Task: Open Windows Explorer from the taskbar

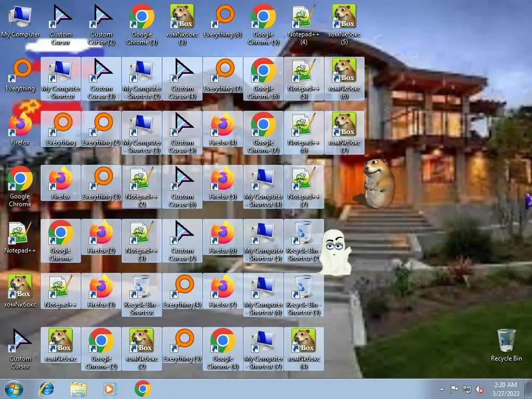Action: [x=78, y=389]
